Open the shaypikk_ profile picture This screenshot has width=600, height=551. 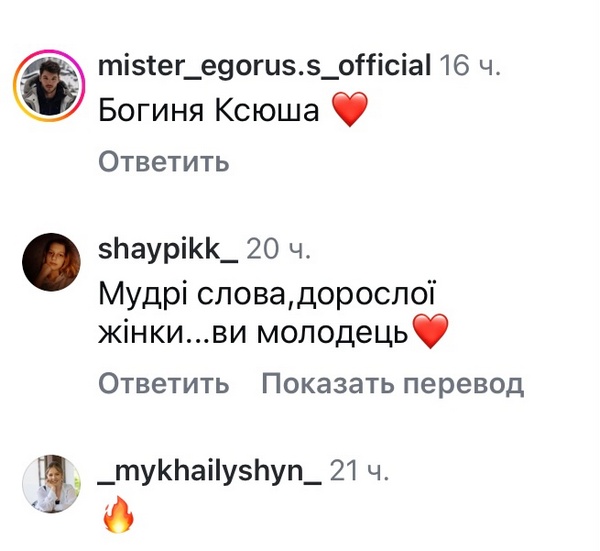[x=51, y=262]
